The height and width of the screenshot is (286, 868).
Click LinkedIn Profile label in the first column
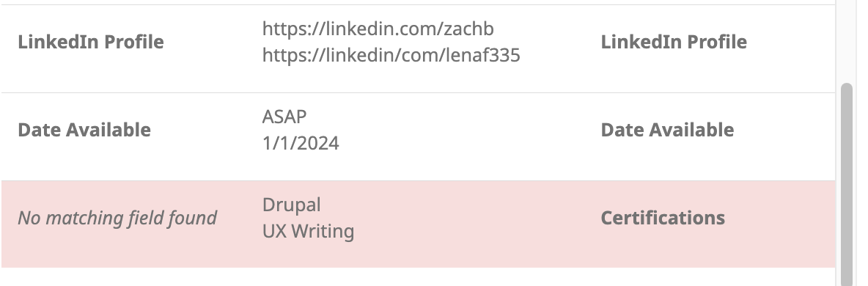pos(91,42)
